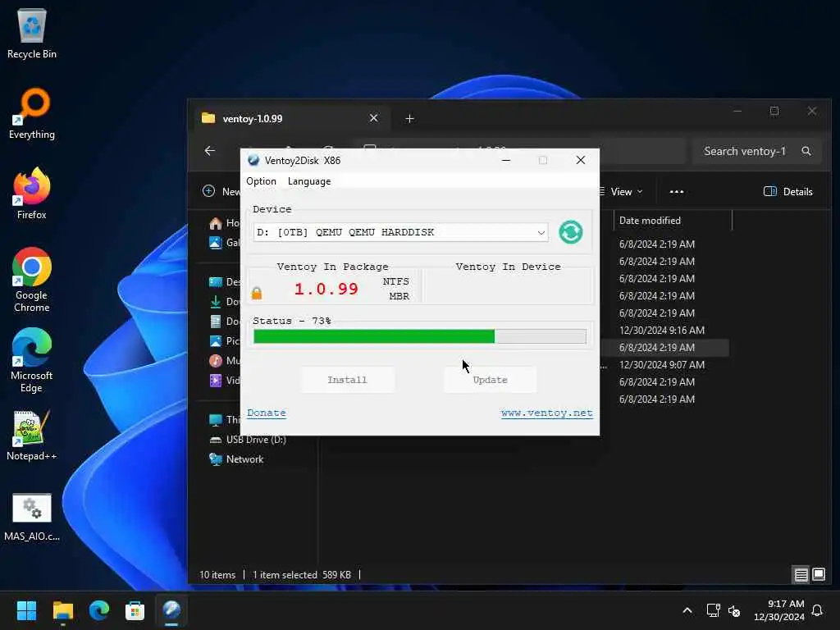
Task: Add a new tab in File Explorer
Action: (x=410, y=118)
